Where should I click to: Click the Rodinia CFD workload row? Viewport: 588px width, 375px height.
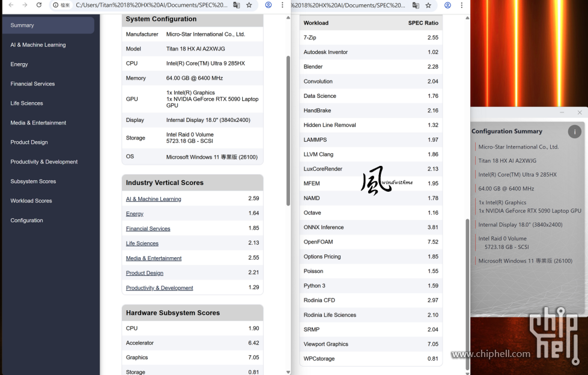371,300
